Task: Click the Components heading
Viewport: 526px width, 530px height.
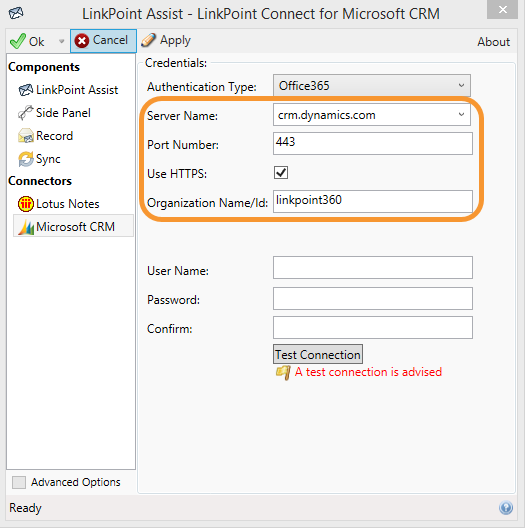Action: pos(44,67)
